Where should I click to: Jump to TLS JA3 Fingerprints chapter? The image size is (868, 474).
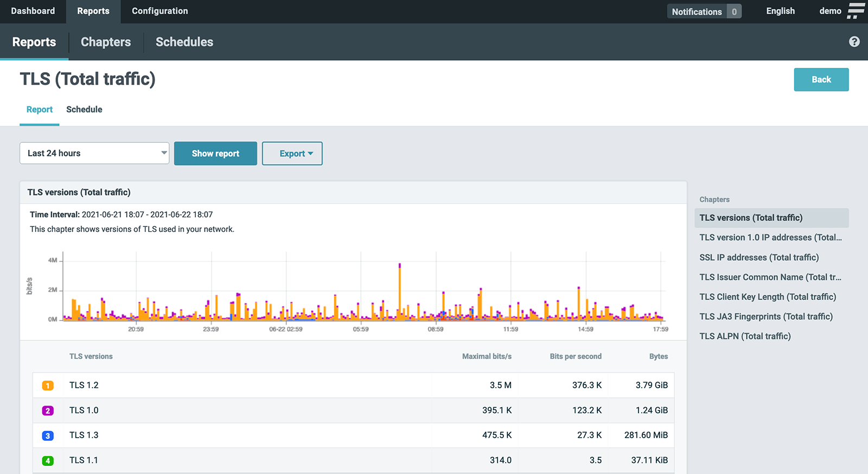click(x=765, y=317)
